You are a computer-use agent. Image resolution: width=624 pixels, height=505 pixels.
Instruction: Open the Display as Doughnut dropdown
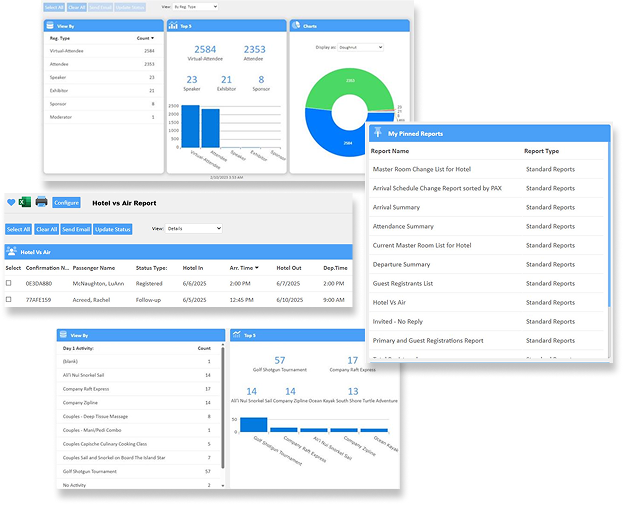(361, 47)
